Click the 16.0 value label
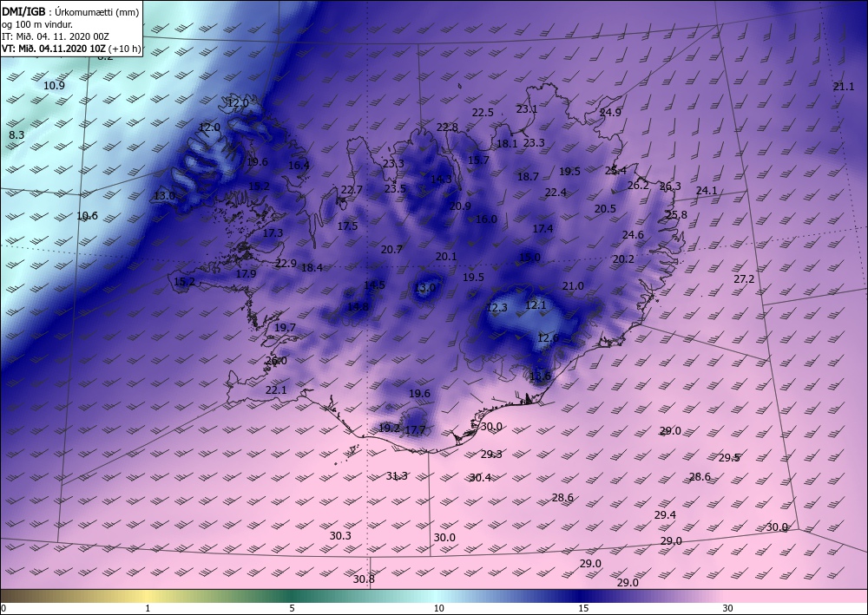 (x=487, y=219)
